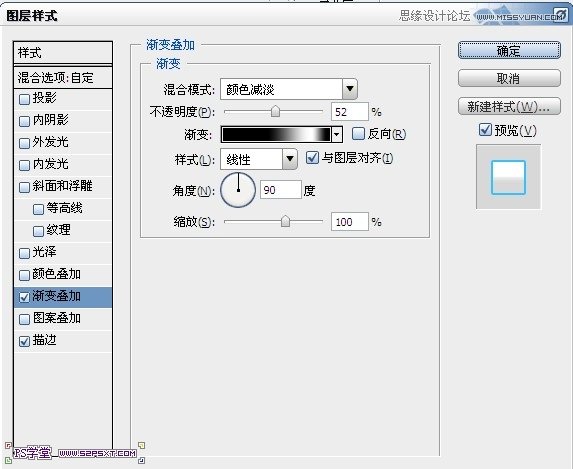Screen dimensions: 573x469
Task: Open the gradient picker dropdown arrow
Action: point(337,135)
